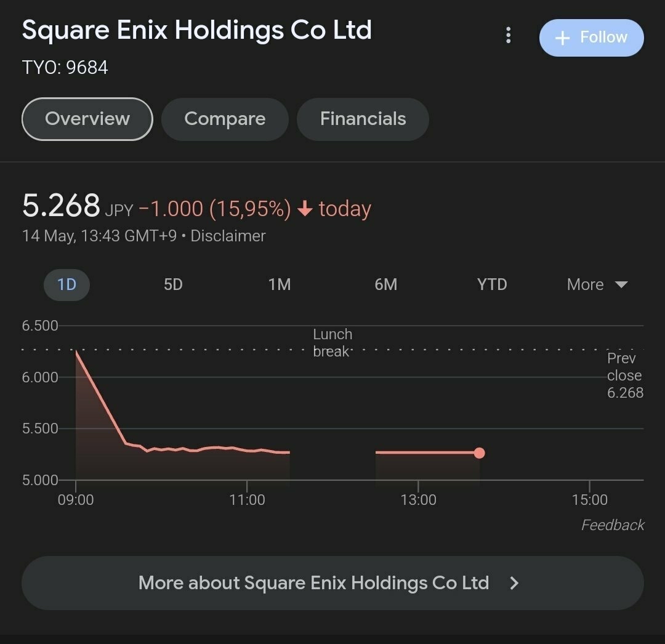The width and height of the screenshot is (665, 644).
Task: Open the Financials tab
Action: click(x=363, y=119)
